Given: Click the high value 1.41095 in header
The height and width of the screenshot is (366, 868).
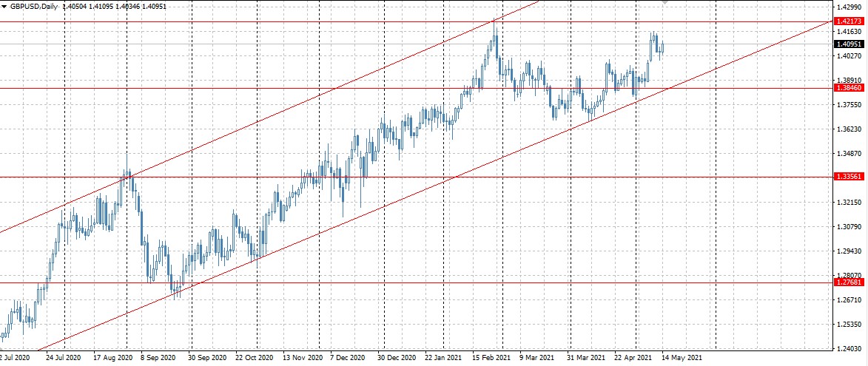Looking at the screenshot, I should [101, 7].
